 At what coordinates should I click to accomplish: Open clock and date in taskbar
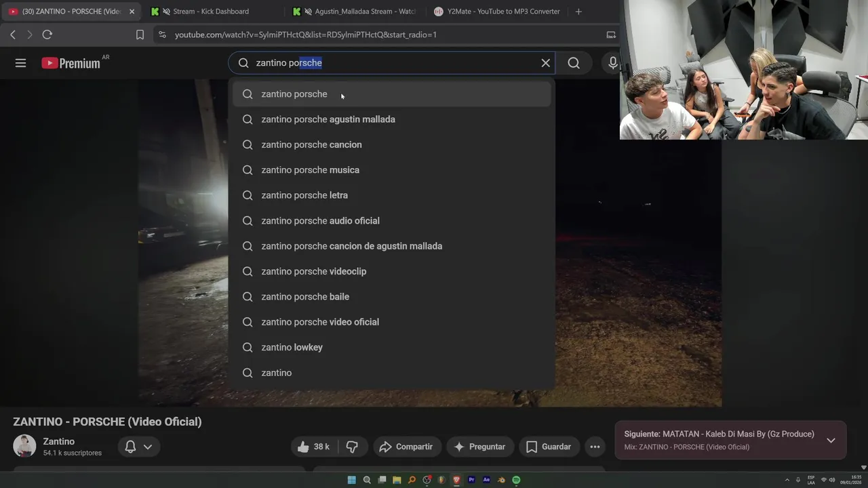pos(851,480)
